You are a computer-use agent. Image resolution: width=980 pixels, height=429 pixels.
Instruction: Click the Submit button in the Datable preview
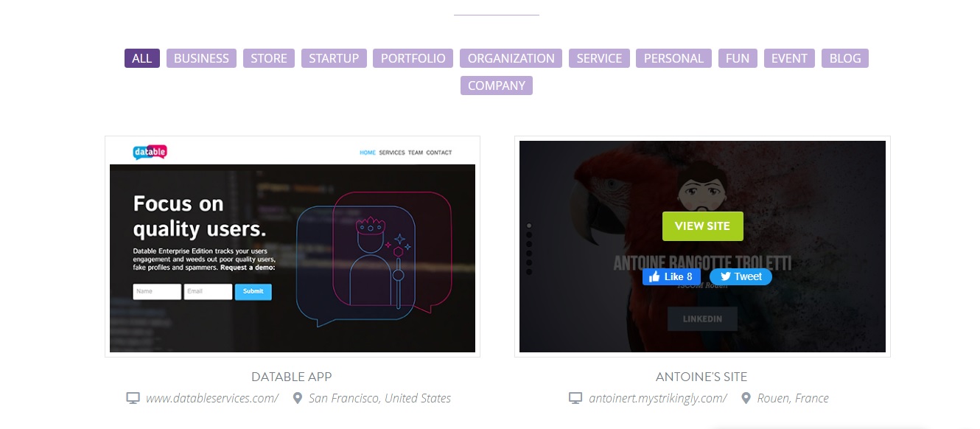point(253,291)
